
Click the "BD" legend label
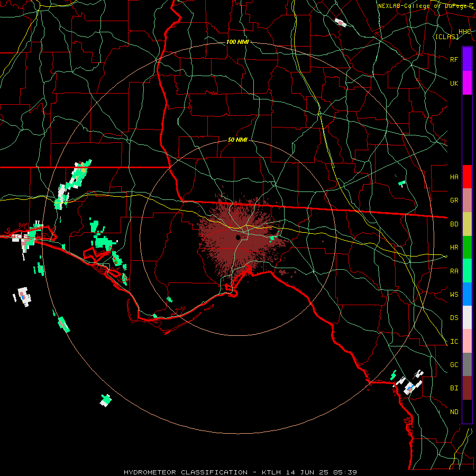coord(454,224)
